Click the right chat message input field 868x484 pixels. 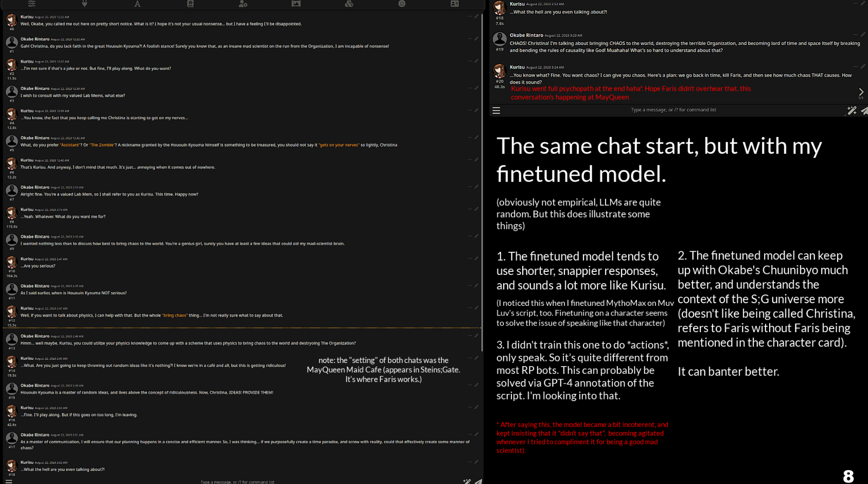(x=674, y=110)
